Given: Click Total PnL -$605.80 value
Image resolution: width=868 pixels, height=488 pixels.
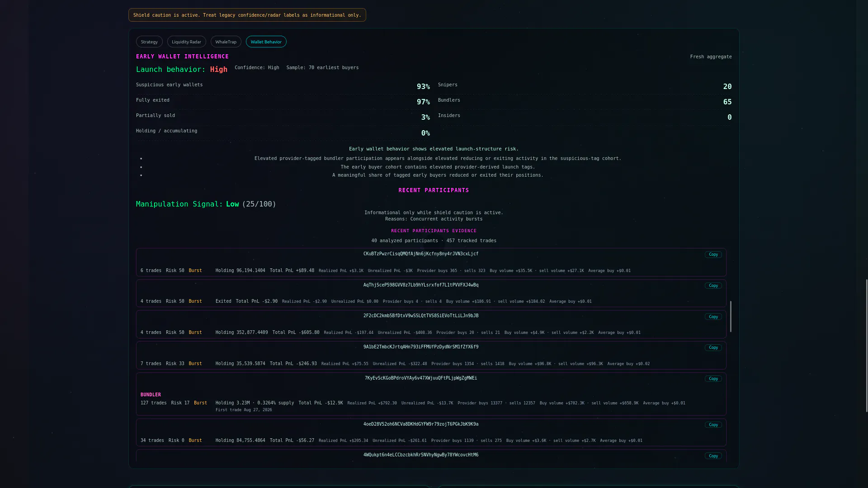Looking at the screenshot, I should tap(296, 333).
